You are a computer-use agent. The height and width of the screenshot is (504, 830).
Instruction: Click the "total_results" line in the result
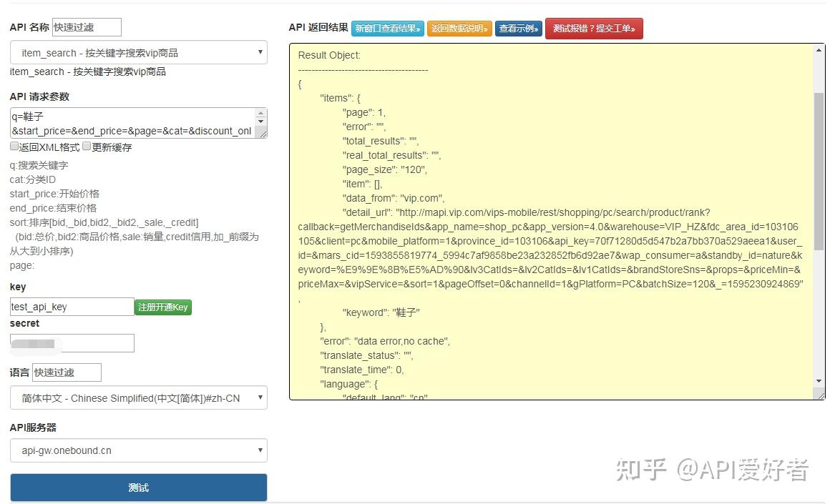(380, 142)
